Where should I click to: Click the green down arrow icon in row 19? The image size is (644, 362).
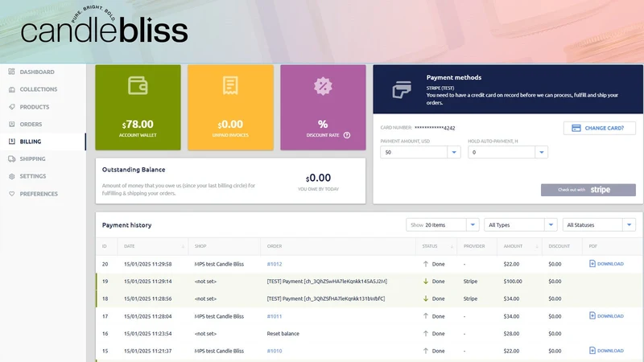click(426, 281)
